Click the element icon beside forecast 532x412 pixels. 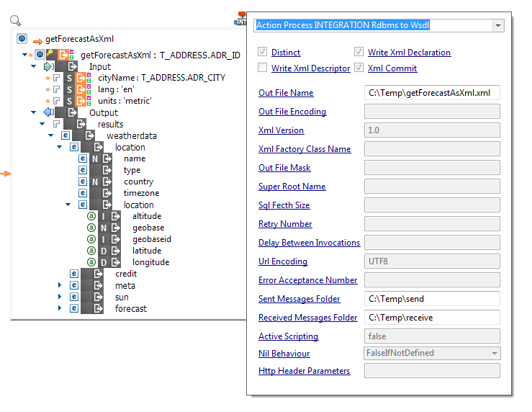(74, 308)
